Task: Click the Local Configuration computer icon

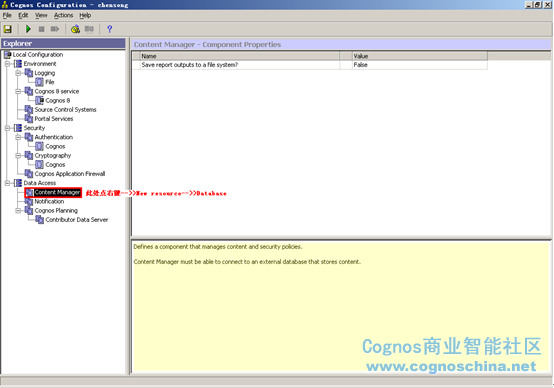Action: [x=7, y=54]
